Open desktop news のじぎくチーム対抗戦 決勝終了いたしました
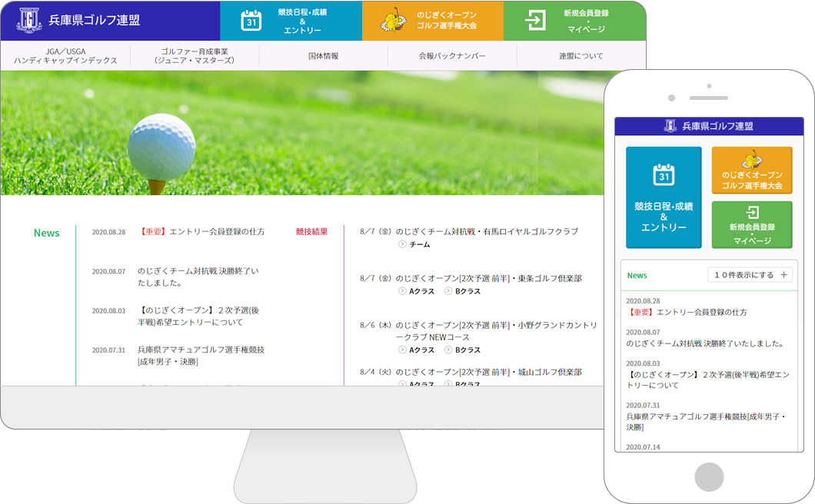 tap(198, 277)
